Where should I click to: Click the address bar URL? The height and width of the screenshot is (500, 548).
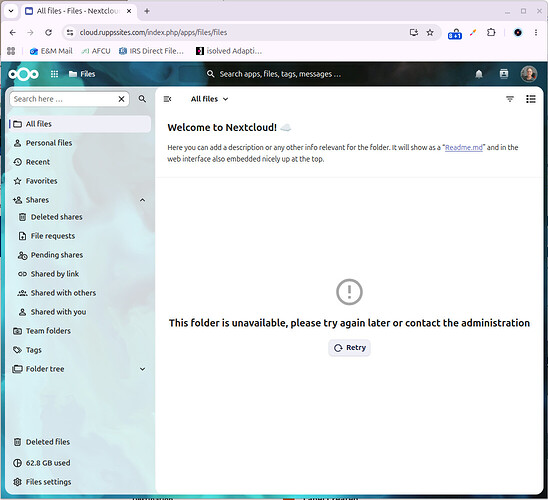(153, 32)
